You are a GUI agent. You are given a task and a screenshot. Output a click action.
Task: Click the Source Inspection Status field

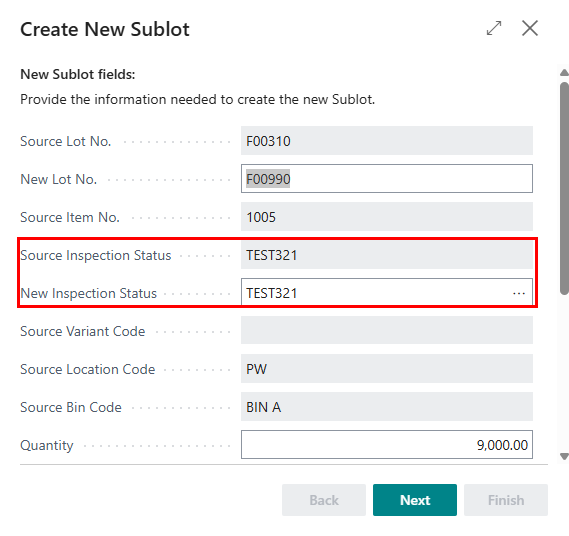(x=387, y=255)
